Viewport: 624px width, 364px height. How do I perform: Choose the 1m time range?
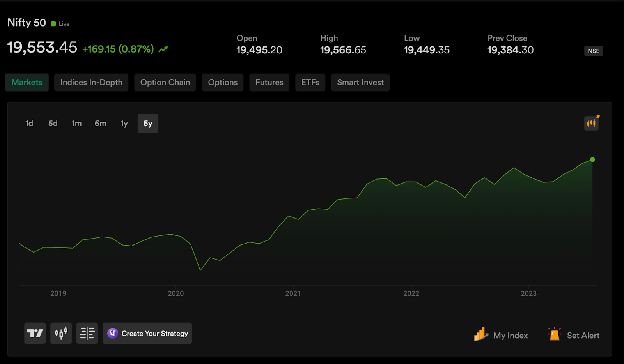point(76,124)
